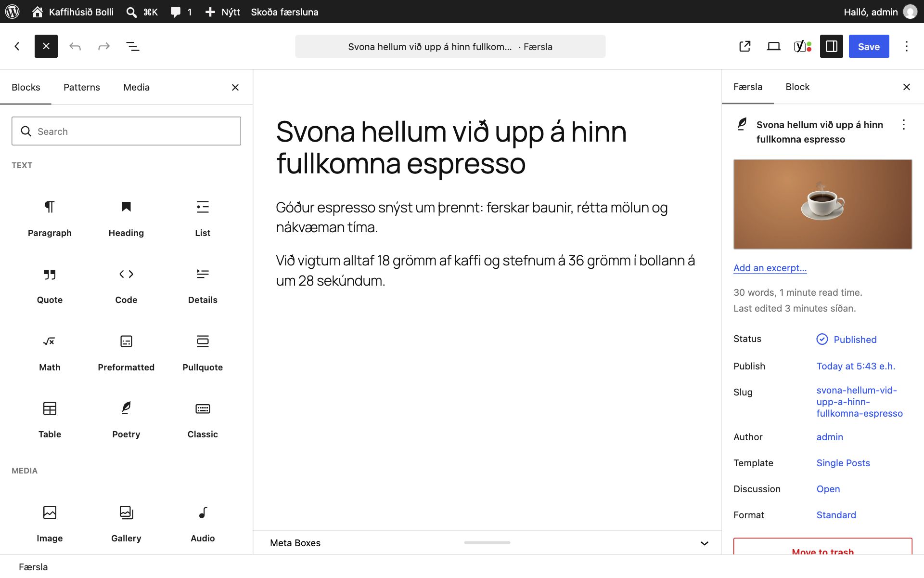Open the device preview dropdown
The height and width of the screenshot is (578, 924).
click(x=774, y=46)
